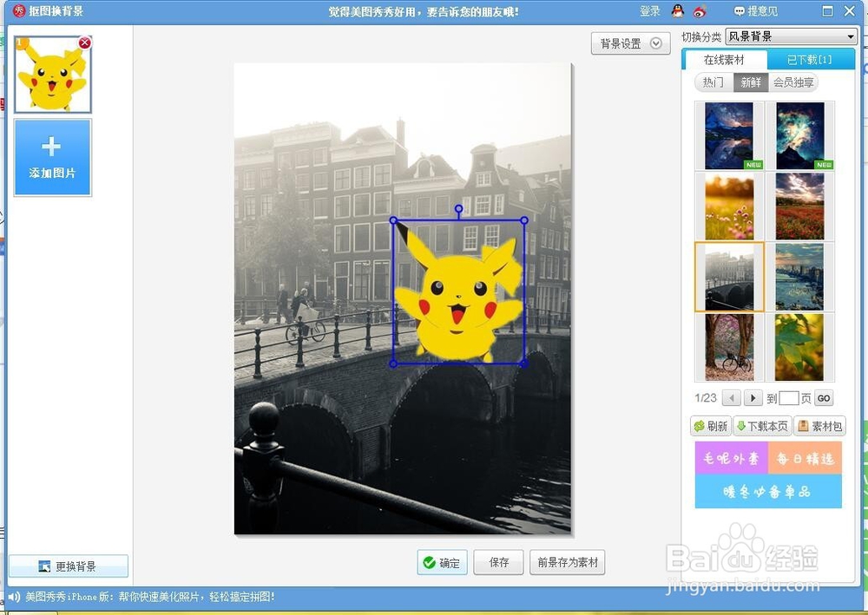Screen dimensions: 868x615
Task: Open the 素材包 material pack button
Action: (820, 426)
